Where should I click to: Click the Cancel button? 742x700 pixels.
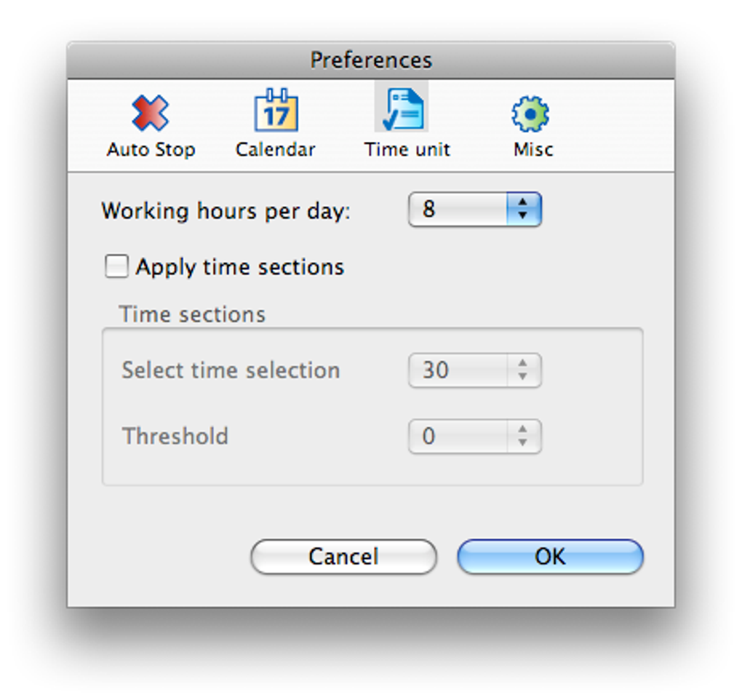343,557
